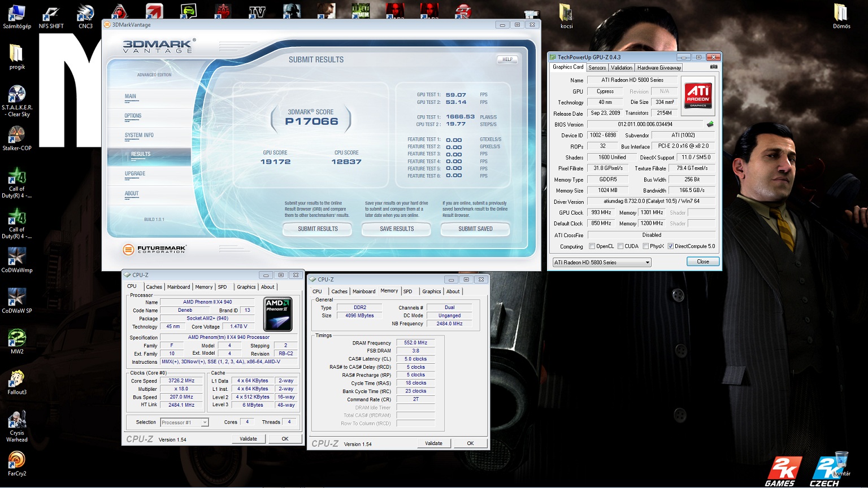Click the 3DMarkVantage title bar icon
Image resolution: width=868 pixels, height=488 pixels.
pos(107,25)
